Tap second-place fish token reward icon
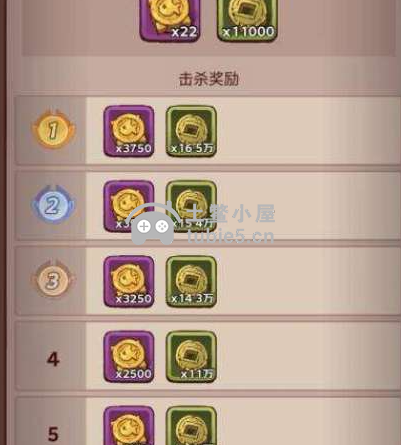401x445 pixels. pyautogui.click(x=129, y=206)
